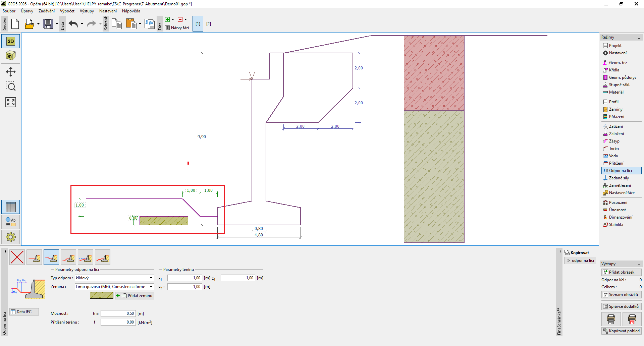Click the undo arrow icon
The image size is (644, 346).
pyautogui.click(x=73, y=24)
